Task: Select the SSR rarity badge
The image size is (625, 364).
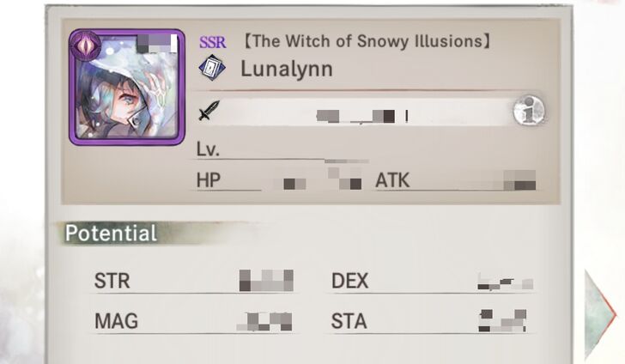Action: click(x=213, y=42)
